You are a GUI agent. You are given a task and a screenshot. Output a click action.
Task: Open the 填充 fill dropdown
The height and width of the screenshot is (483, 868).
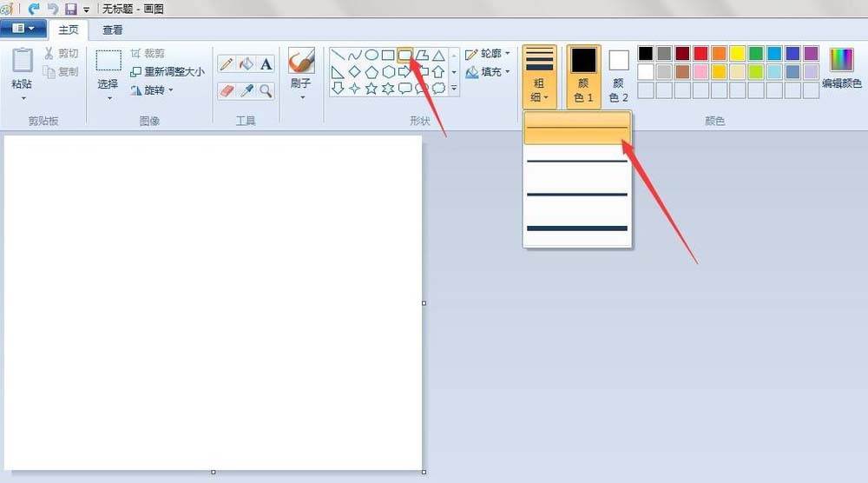[x=488, y=71]
